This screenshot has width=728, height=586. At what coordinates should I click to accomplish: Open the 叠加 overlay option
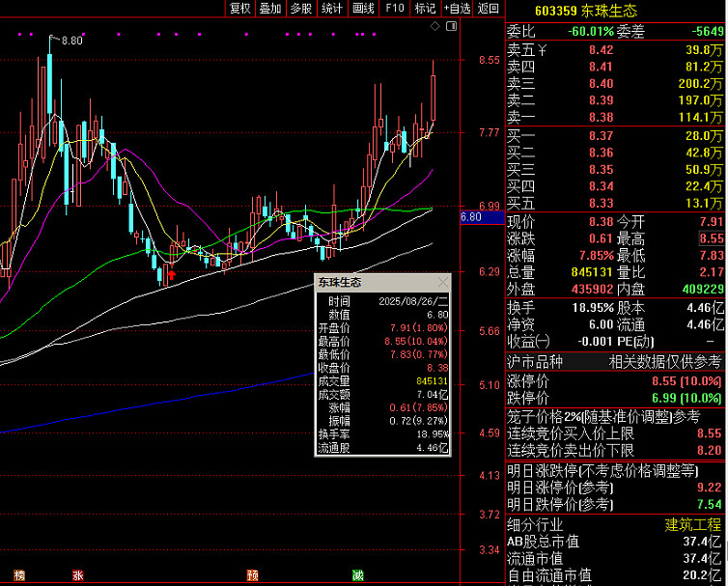(270, 9)
